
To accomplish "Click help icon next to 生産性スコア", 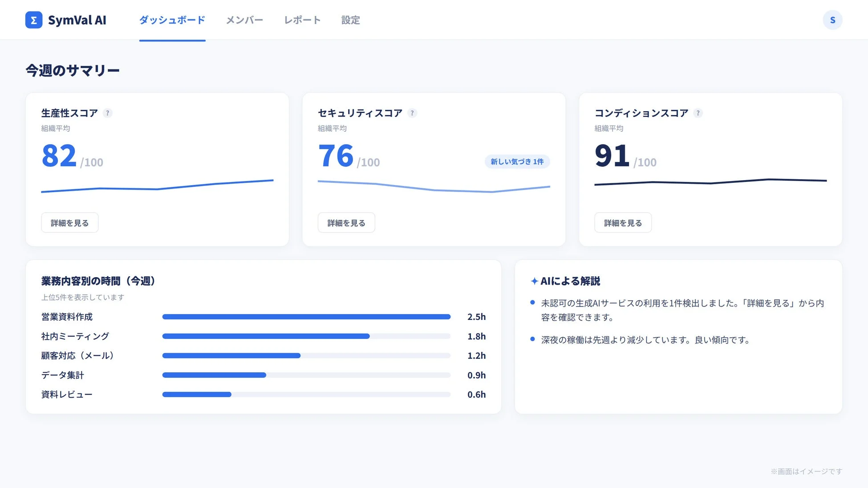I will [x=107, y=113].
